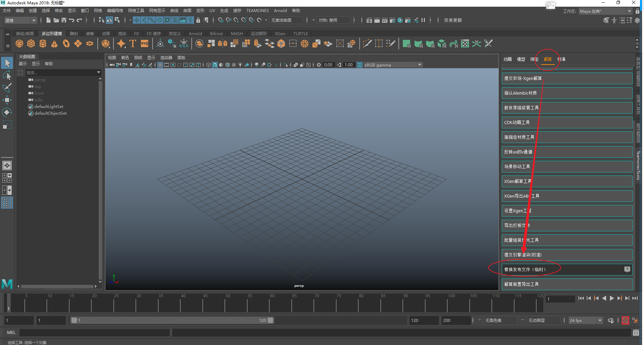This screenshot has width=644, height=345.
Task: Open the sRGB gamma view transform dropdown
Action: [x=420, y=65]
